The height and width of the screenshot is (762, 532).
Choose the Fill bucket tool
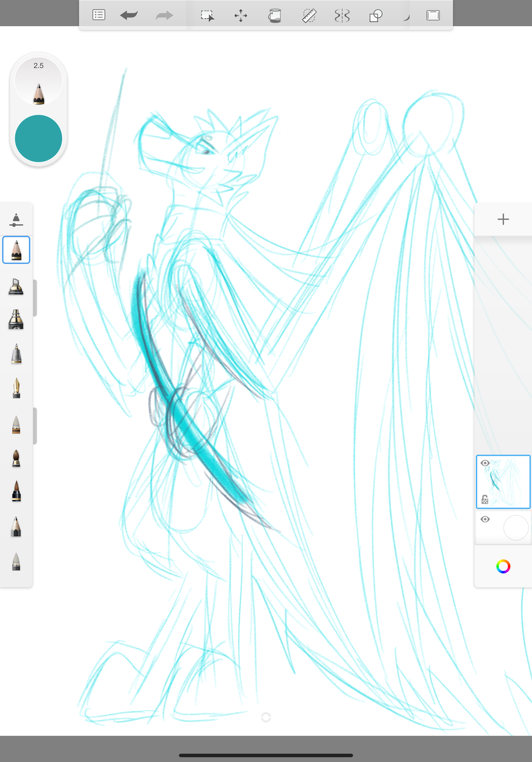point(274,16)
